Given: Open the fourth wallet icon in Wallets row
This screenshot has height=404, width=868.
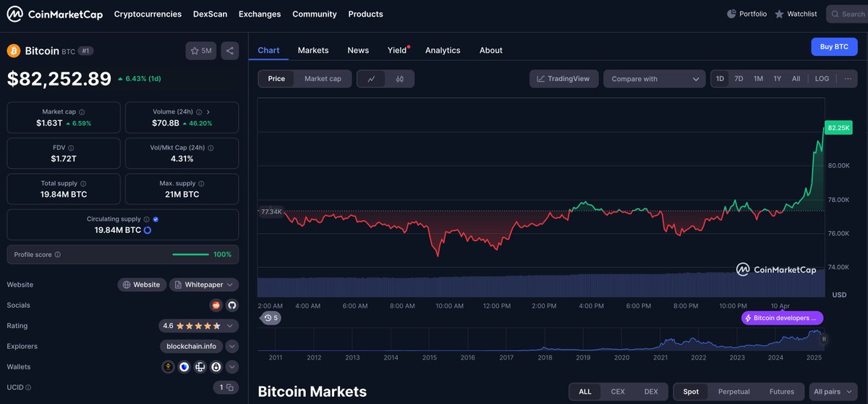Looking at the screenshot, I should [216, 367].
